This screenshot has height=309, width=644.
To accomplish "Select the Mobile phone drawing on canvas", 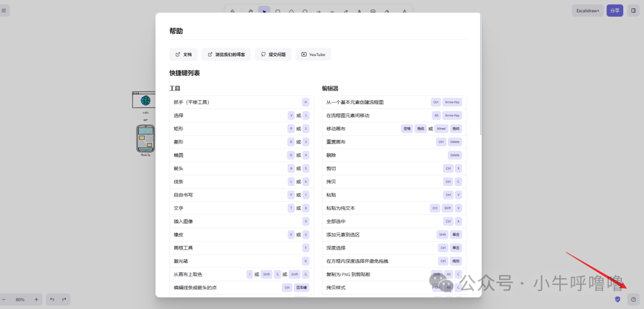I will (145, 138).
